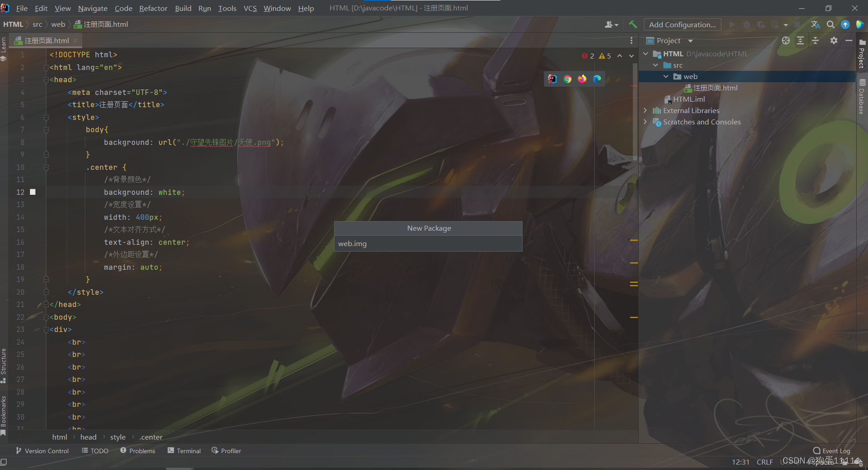Open the Refactor menu

click(153, 8)
